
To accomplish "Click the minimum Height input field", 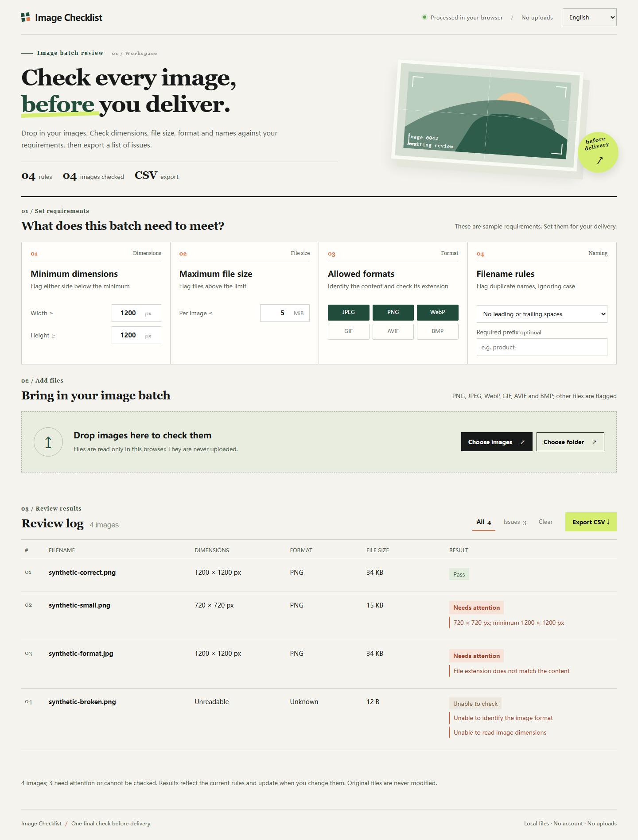I will click(x=136, y=335).
